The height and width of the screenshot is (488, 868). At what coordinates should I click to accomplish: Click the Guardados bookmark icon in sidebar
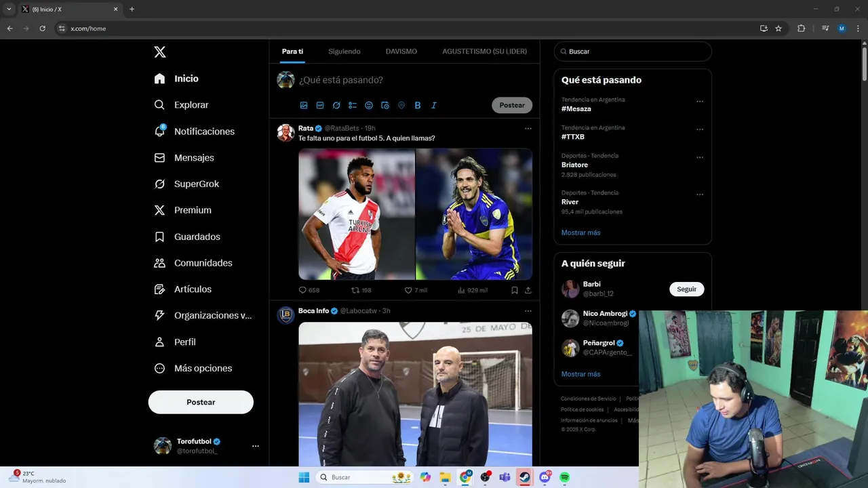pyautogui.click(x=159, y=237)
